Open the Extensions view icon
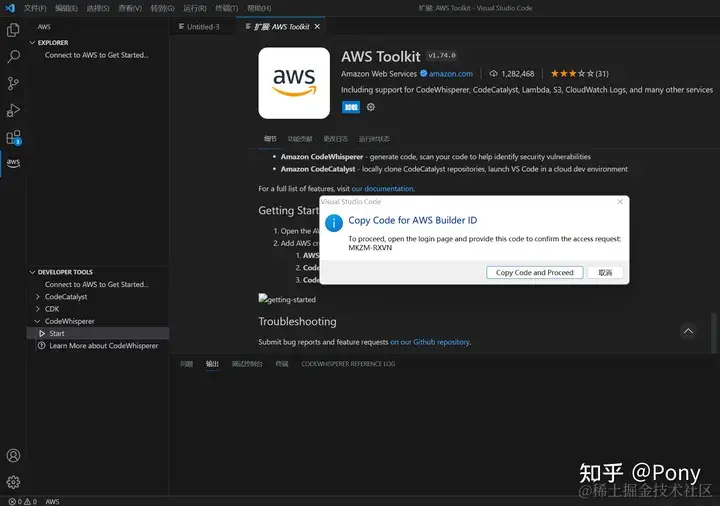This screenshot has width=720, height=506. 13,137
